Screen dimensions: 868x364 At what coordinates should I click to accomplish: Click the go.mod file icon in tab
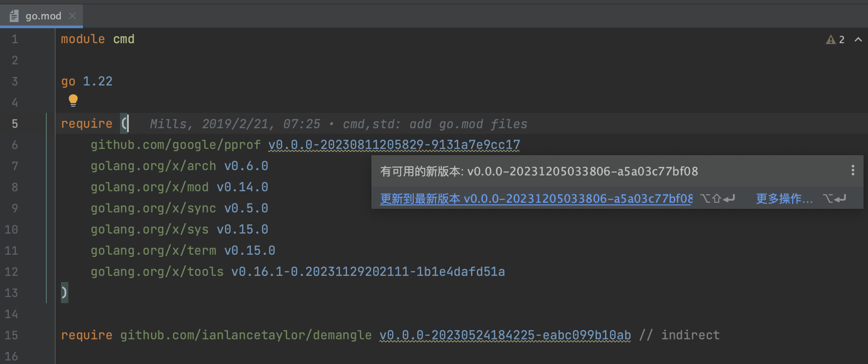(14, 16)
